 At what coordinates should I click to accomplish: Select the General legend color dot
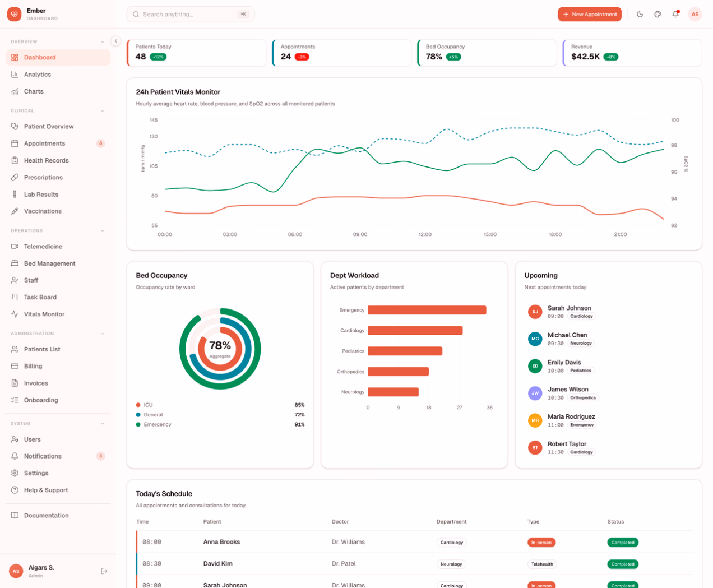[138, 415]
